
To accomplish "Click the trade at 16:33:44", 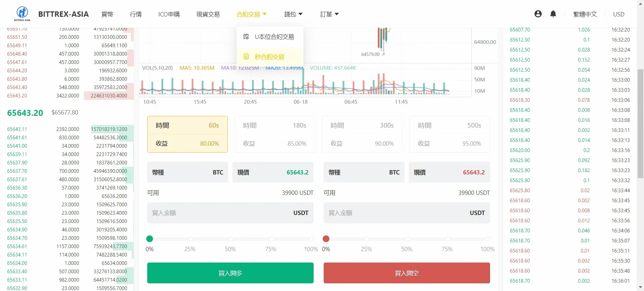I will 570,190.
